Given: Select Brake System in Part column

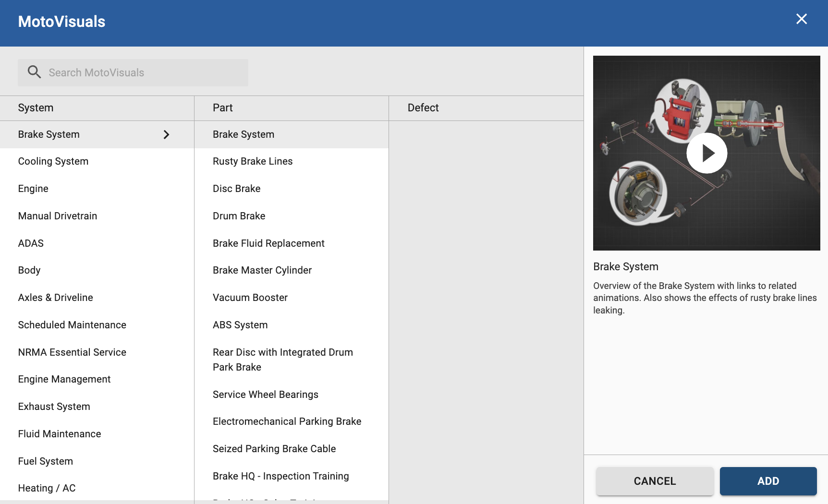Looking at the screenshot, I should coord(292,134).
